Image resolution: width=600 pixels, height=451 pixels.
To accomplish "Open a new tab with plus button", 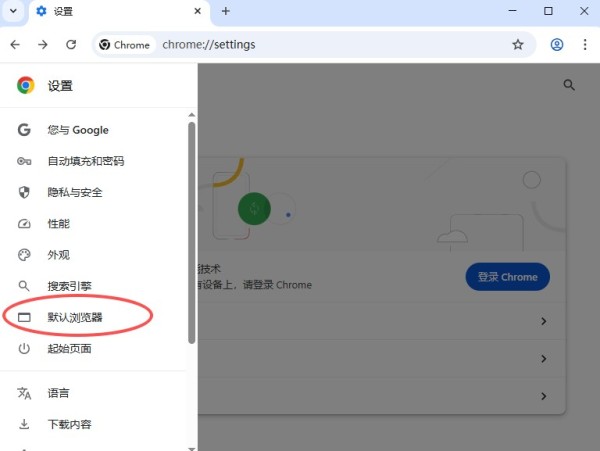I will pos(226,11).
